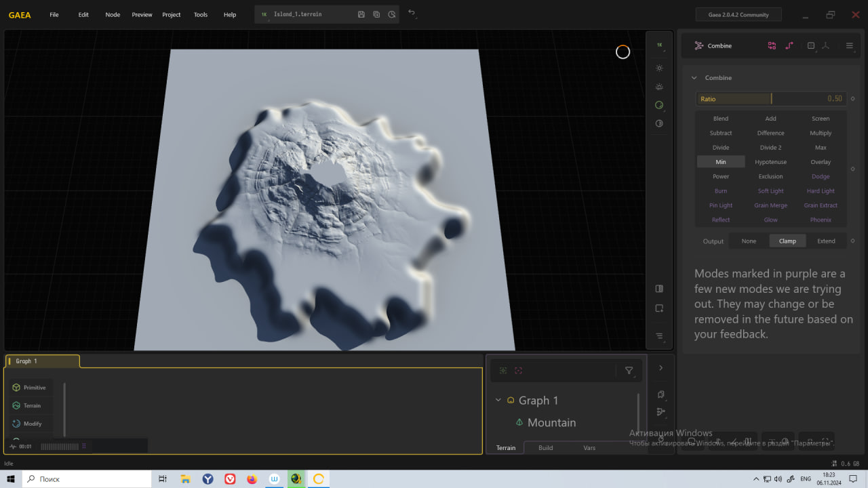
Task: Open the Primitive node category
Action: pos(29,388)
